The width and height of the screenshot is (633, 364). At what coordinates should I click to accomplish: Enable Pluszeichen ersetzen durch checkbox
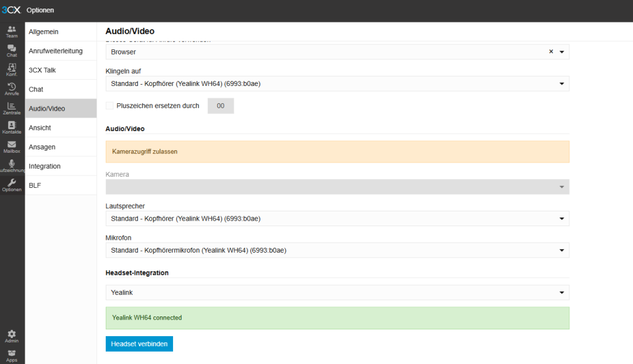pos(110,106)
